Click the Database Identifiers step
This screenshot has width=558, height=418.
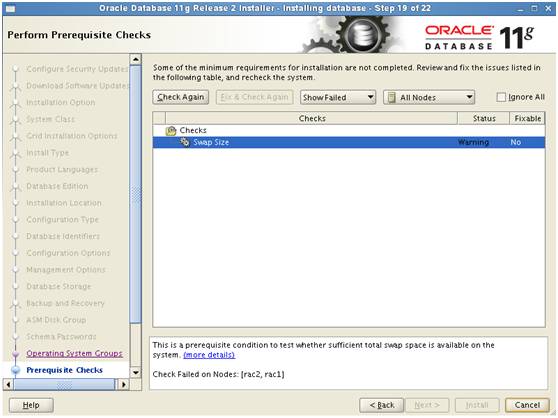pos(63,236)
